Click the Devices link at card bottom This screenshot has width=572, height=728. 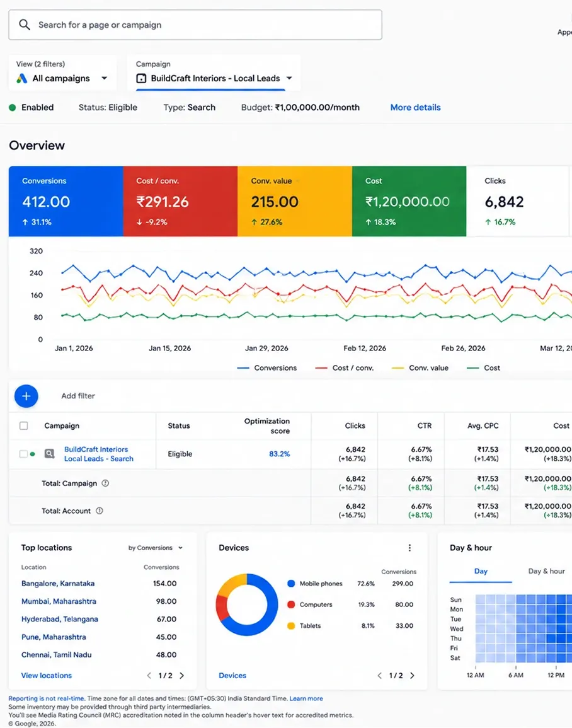click(232, 676)
